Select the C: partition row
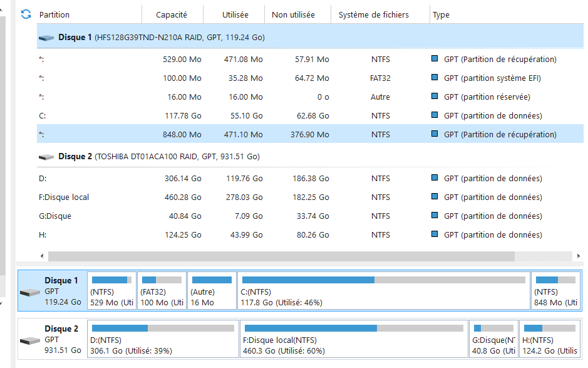The height and width of the screenshot is (368, 588). click(310, 115)
